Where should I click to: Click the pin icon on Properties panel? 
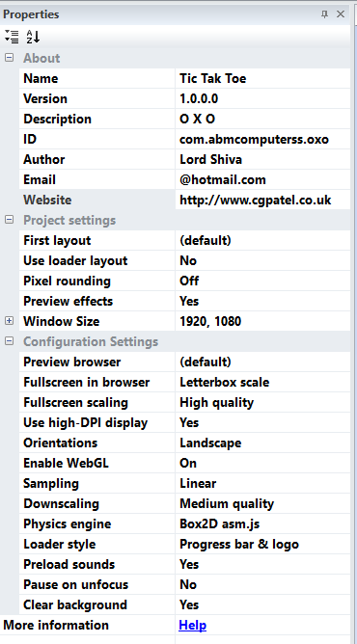(324, 14)
